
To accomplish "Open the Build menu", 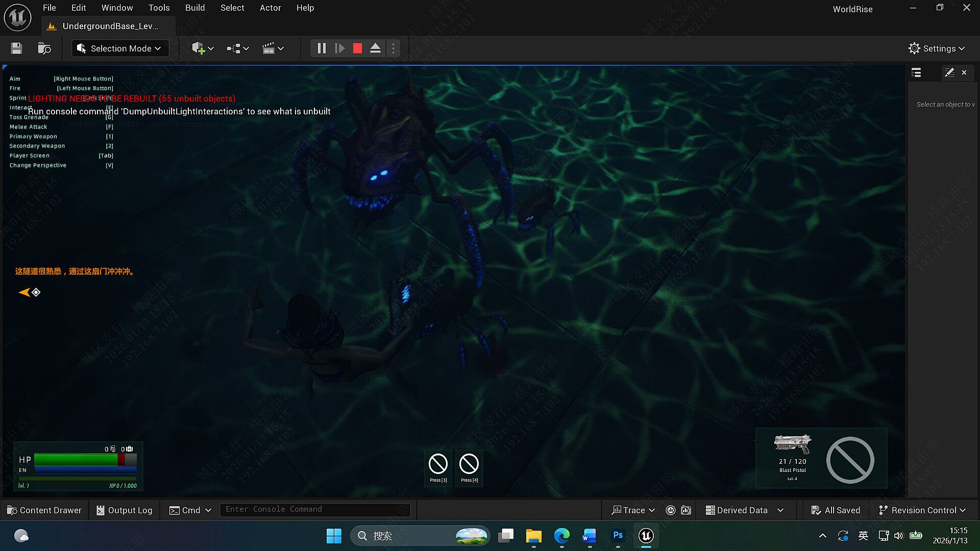I will (x=194, y=8).
